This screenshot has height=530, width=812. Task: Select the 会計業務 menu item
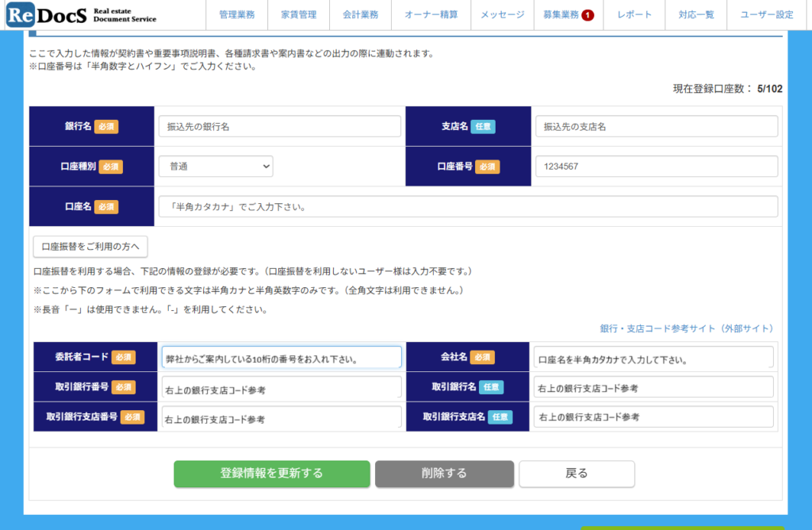(361, 15)
